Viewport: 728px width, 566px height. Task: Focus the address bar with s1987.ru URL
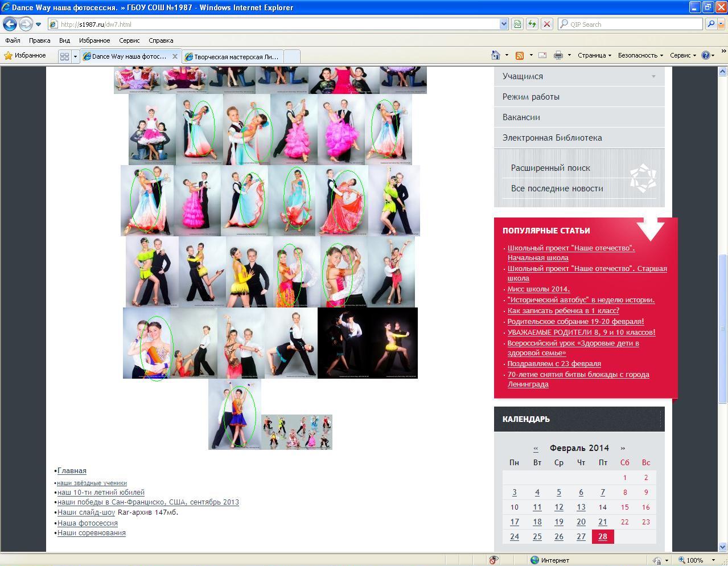coord(274,24)
